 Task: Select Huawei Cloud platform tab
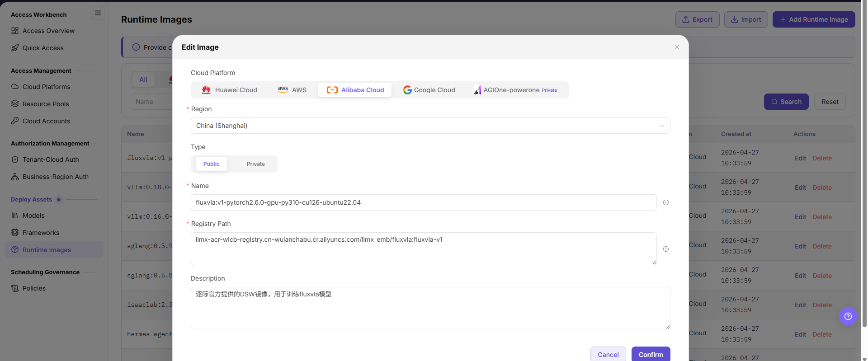(230, 90)
